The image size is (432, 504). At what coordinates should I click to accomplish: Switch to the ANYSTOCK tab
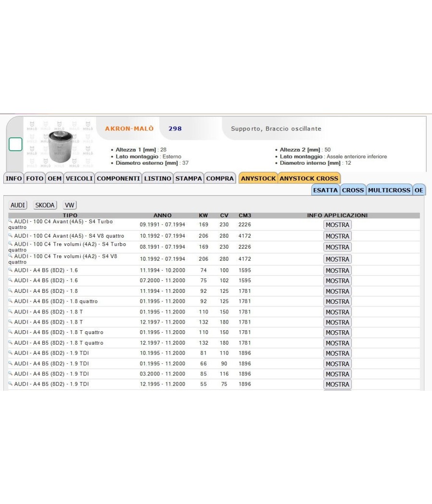[258, 179]
